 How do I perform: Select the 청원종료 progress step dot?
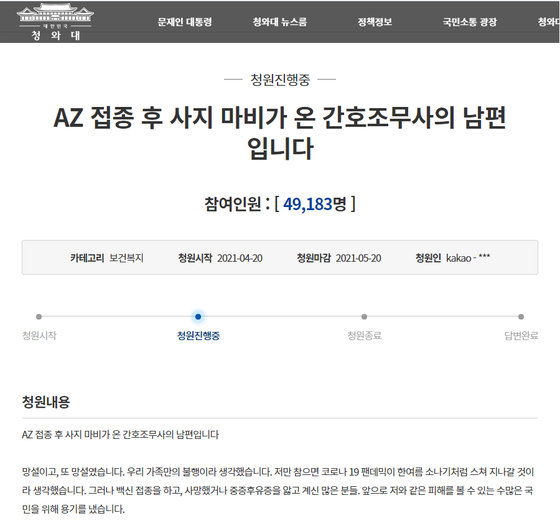(x=364, y=316)
